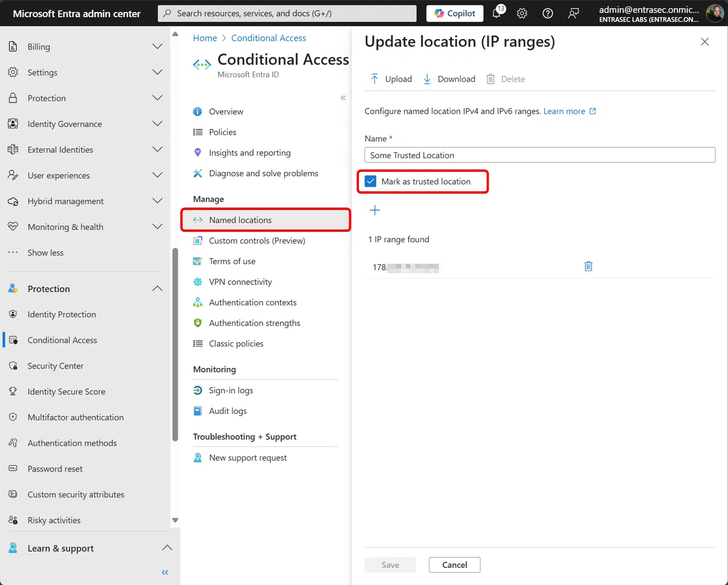Close the Update location panel
Viewport: 728px width, 585px height.
click(x=705, y=42)
